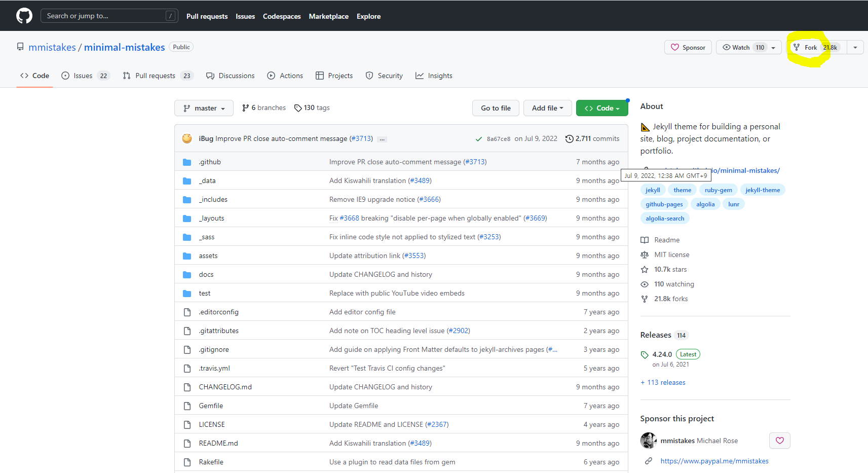Viewport: 868px width, 473px height.
Task: Switch to the Code tab
Action: (34, 76)
